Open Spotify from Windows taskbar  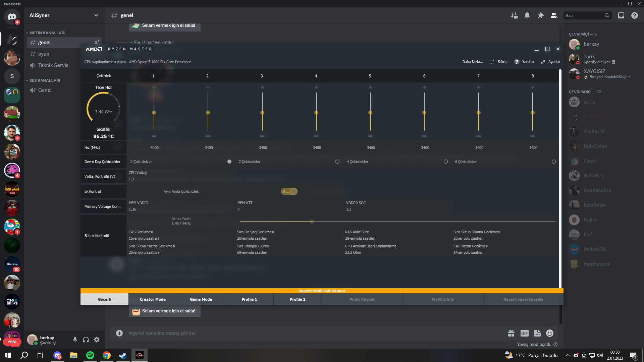tap(90, 355)
